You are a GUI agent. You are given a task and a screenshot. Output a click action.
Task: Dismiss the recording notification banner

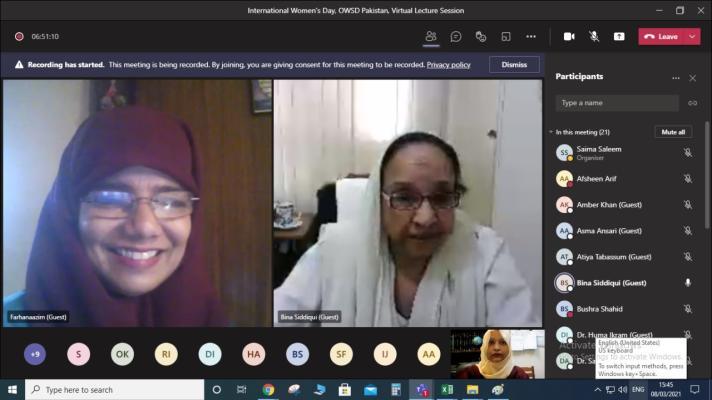click(514, 64)
